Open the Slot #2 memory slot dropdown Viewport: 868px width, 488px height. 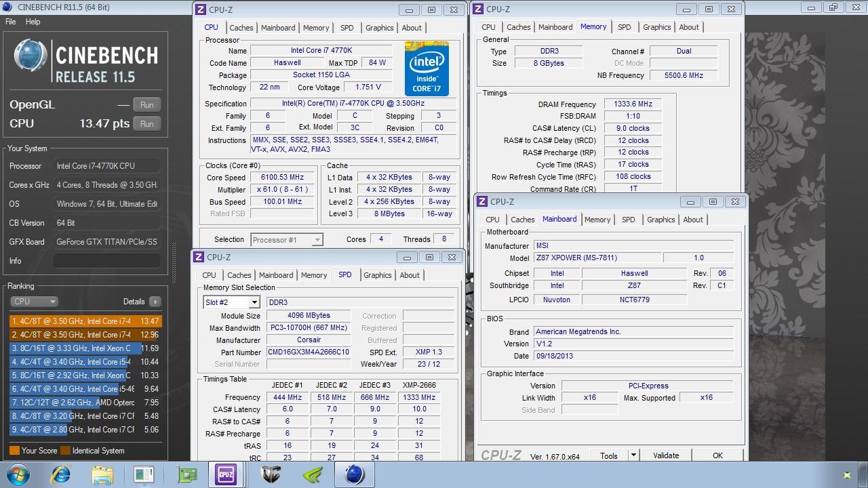click(231, 302)
